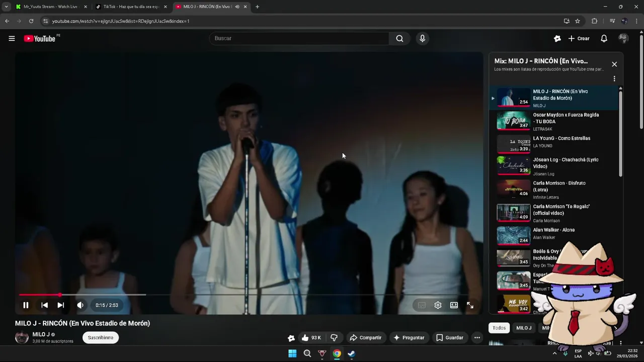Screen dimensions: 644x362
Task: Close the TikTok browser tab
Action: click(x=165, y=7)
